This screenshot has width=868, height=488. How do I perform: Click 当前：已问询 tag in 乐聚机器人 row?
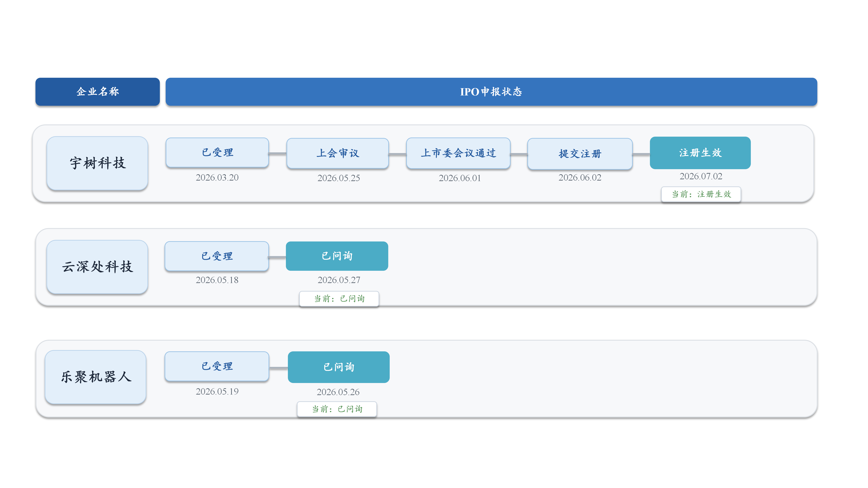337,409
